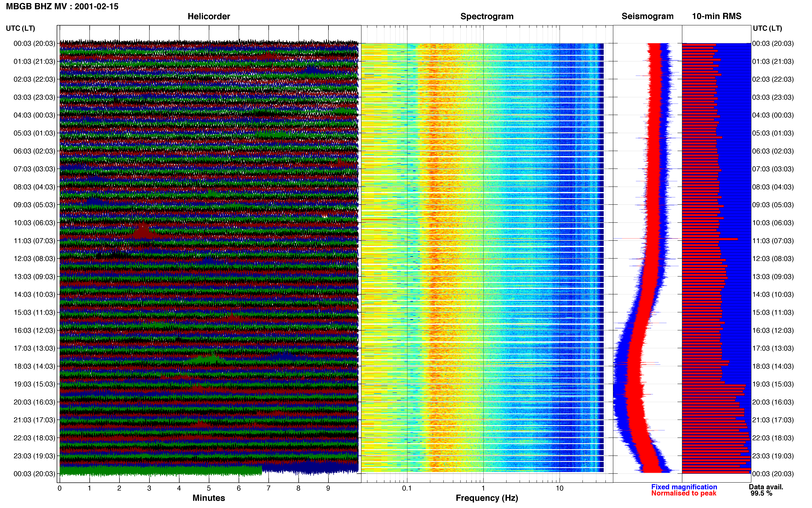Click the right 'UTC (LT)' axis label
This screenshot has height=508, width=812.
pyautogui.click(x=767, y=28)
